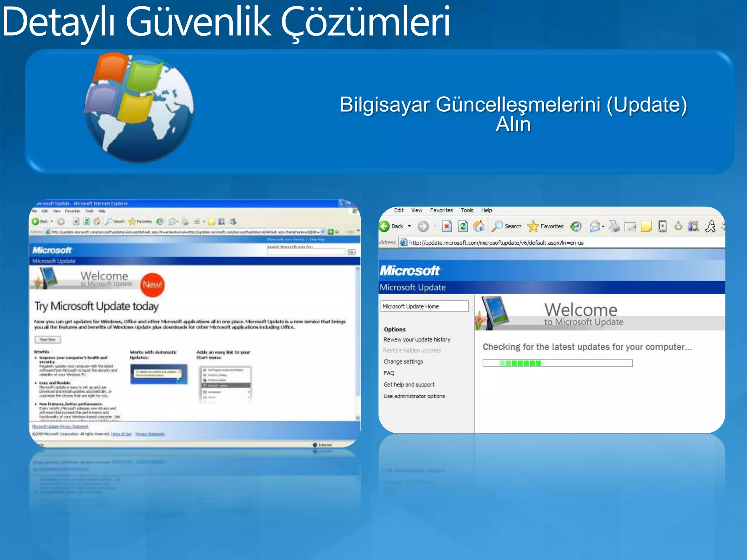This screenshot has height=560, width=747.
Task: Click the Print printer icon in right browser
Action: coord(614,226)
